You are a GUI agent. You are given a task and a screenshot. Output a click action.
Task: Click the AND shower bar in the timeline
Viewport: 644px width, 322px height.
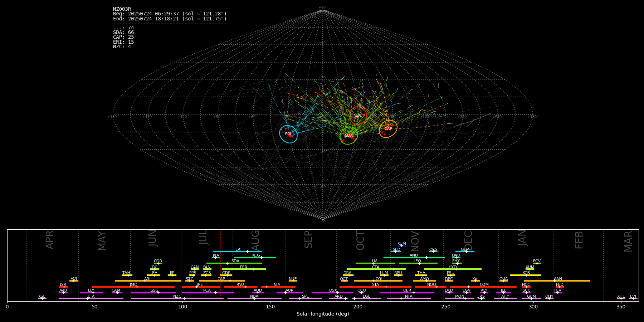[414, 257]
